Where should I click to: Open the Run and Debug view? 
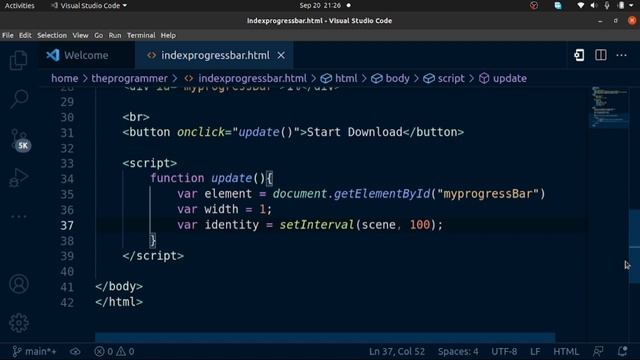click(18, 178)
